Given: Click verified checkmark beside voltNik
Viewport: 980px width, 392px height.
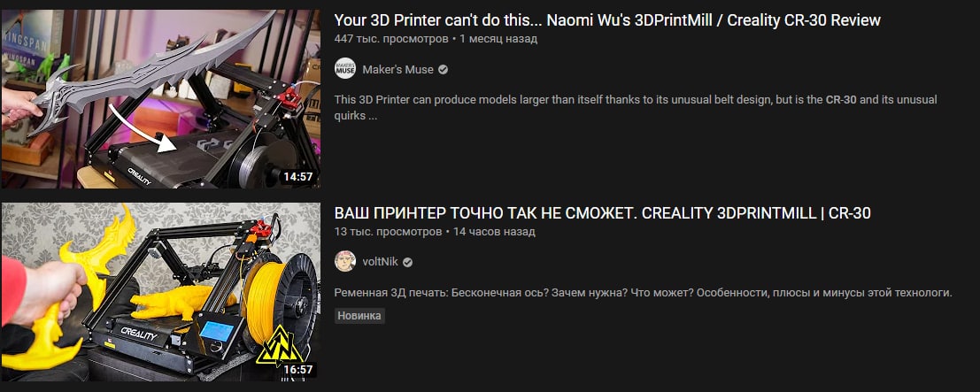Looking at the screenshot, I should 407,262.
